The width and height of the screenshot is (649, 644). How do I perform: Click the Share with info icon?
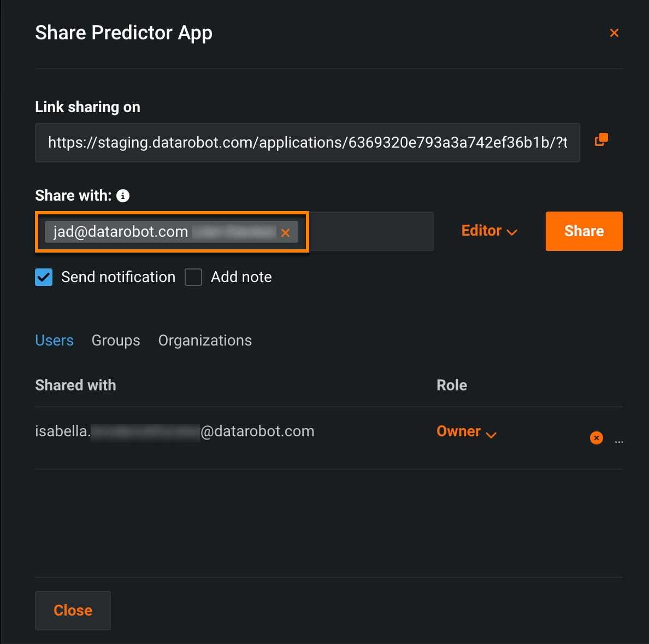pos(123,196)
